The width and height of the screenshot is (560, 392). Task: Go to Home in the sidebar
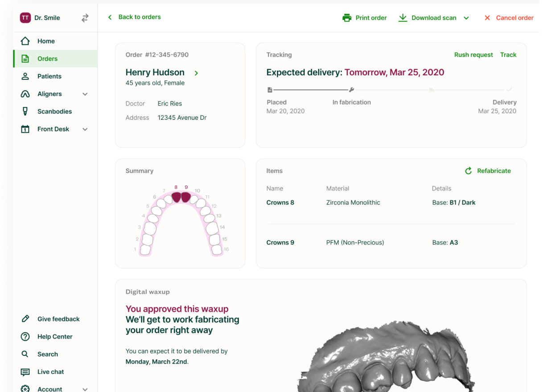pyautogui.click(x=55, y=41)
